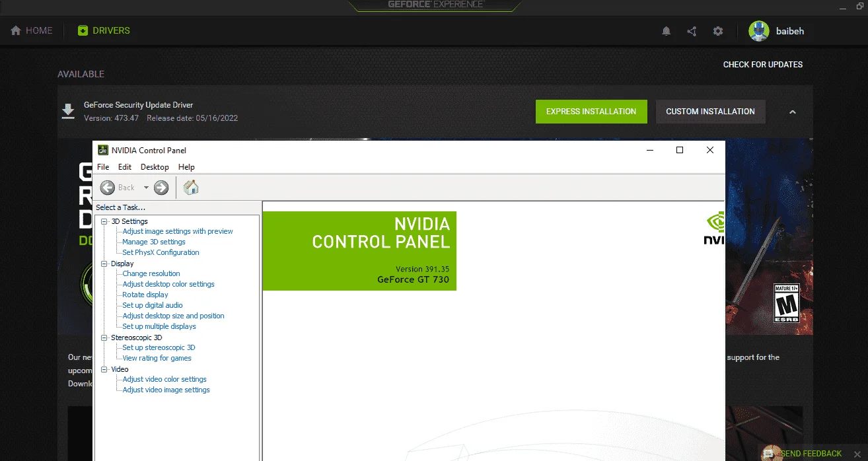Click the GeForce GT 730 label
Screen dimensions: 868x461
click(x=413, y=279)
